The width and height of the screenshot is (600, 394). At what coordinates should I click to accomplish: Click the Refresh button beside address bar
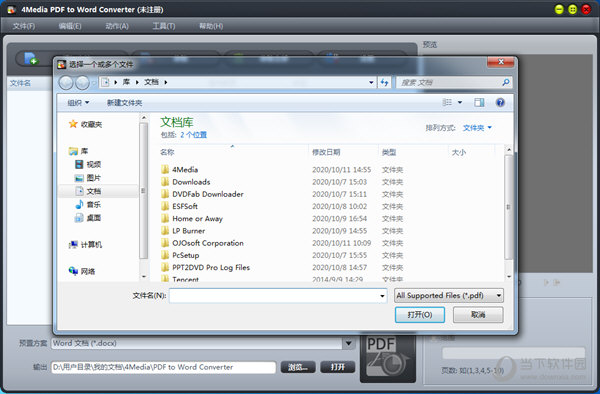pos(384,82)
